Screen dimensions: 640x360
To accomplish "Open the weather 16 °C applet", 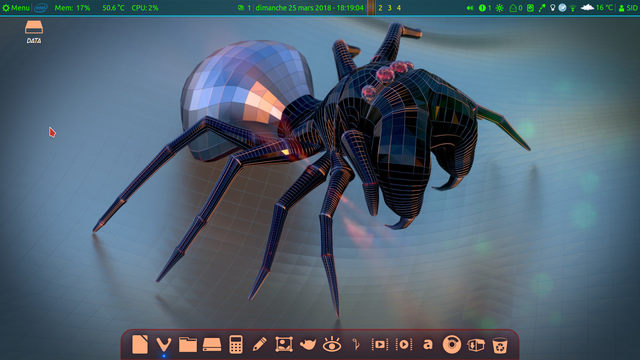I will point(597,8).
